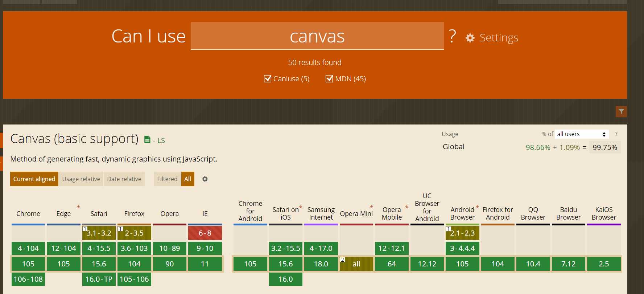The height and width of the screenshot is (294, 644).
Task: Open the Settings gear icon
Action: [470, 38]
